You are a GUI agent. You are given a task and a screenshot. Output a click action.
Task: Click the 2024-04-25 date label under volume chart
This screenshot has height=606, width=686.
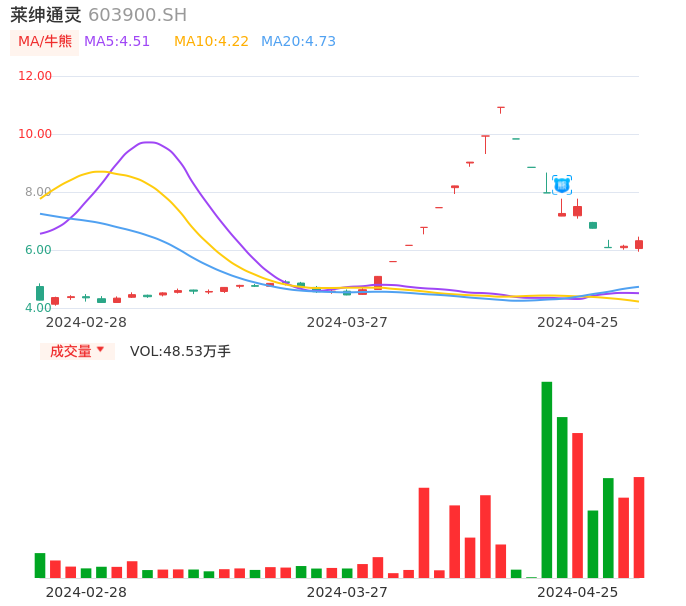coord(577,592)
